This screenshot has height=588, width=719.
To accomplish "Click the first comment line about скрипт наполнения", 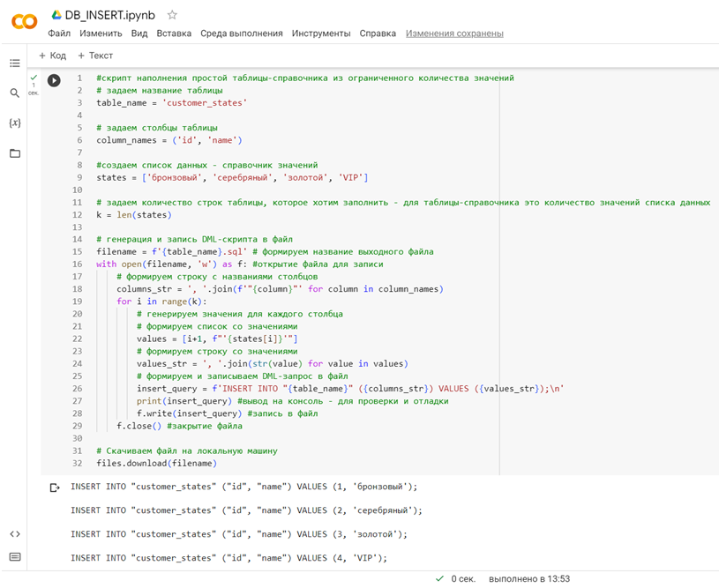I will pos(305,78).
